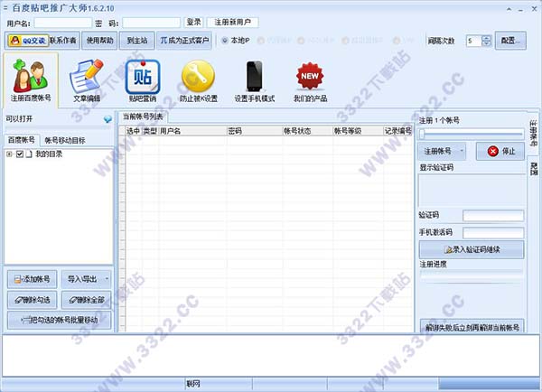This screenshot has width=542, height=392.
Task: Click the 停止 stop button
Action: click(500, 151)
